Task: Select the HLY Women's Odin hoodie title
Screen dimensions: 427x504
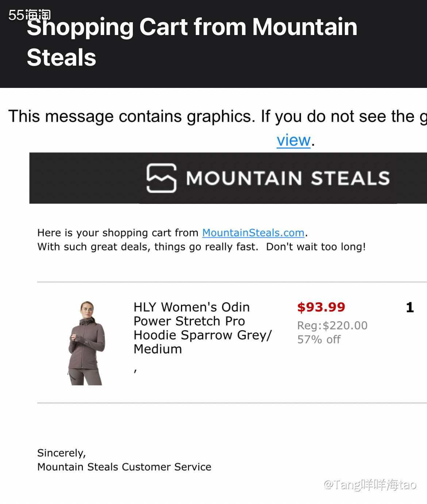Action: (192, 307)
